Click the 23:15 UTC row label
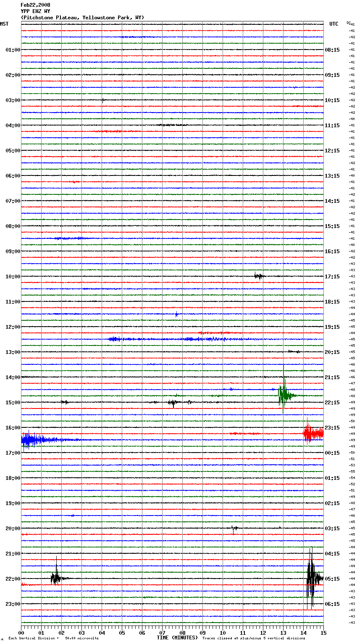Image resolution: width=357 pixels, height=644 pixels. point(332,428)
